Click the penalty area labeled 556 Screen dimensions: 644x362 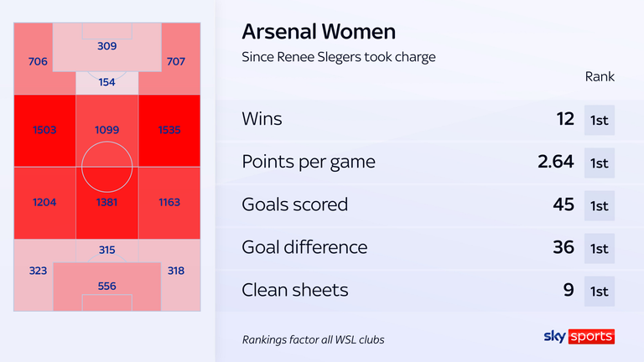(106, 287)
